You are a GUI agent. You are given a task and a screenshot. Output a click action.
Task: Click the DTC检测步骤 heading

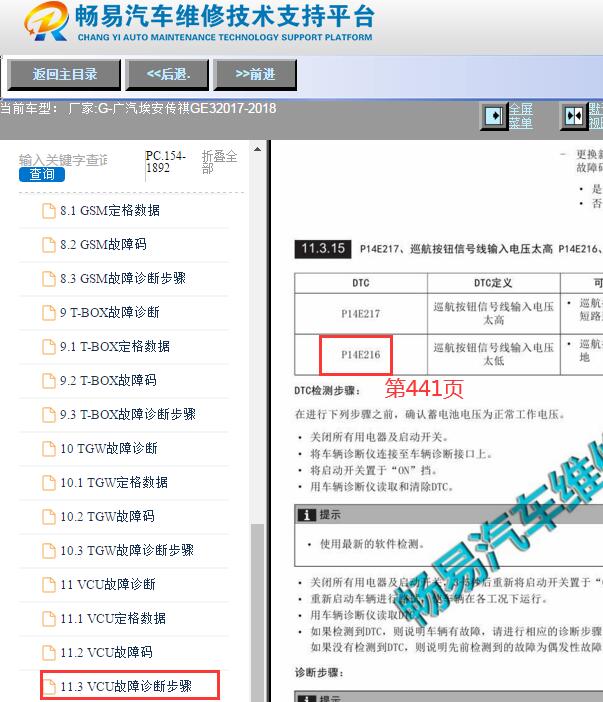(327, 391)
